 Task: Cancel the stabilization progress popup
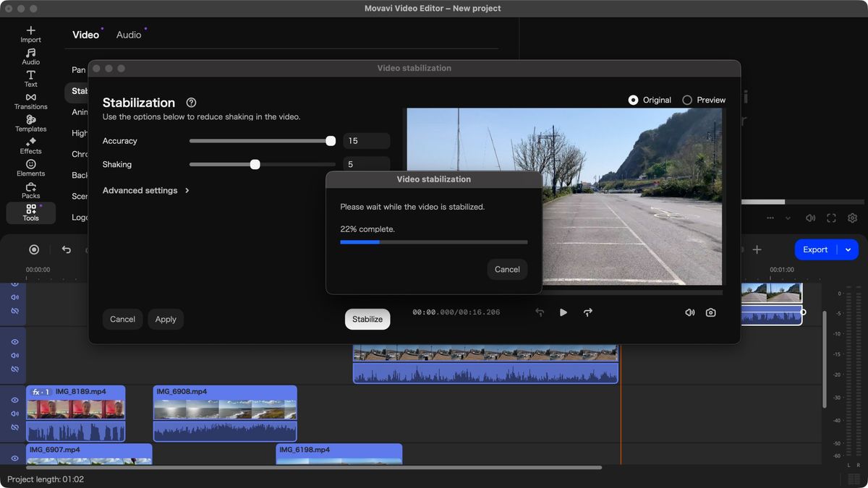pos(507,269)
